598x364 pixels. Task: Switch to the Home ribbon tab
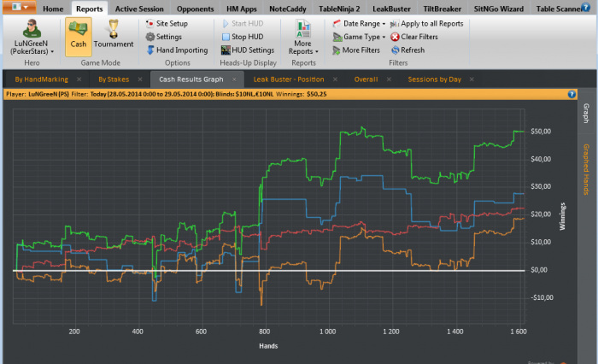coord(53,9)
